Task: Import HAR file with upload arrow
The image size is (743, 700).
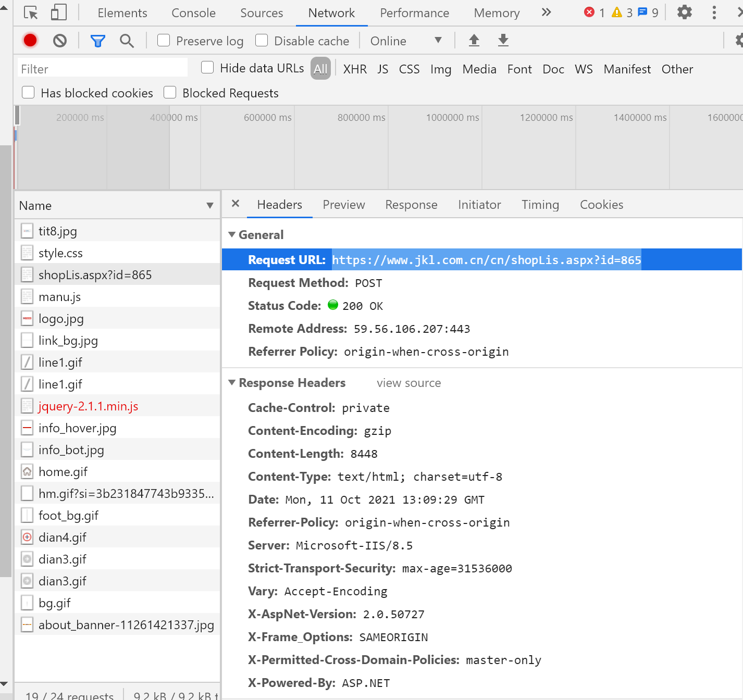Action: pyautogui.click(x=474, y=40)
